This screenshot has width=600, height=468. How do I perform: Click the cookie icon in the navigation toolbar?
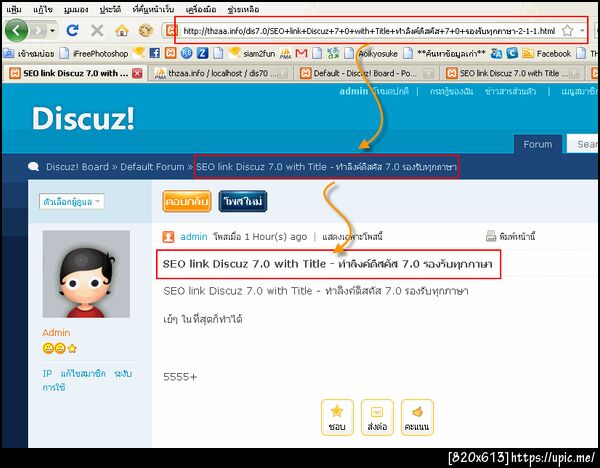(146, 30)
